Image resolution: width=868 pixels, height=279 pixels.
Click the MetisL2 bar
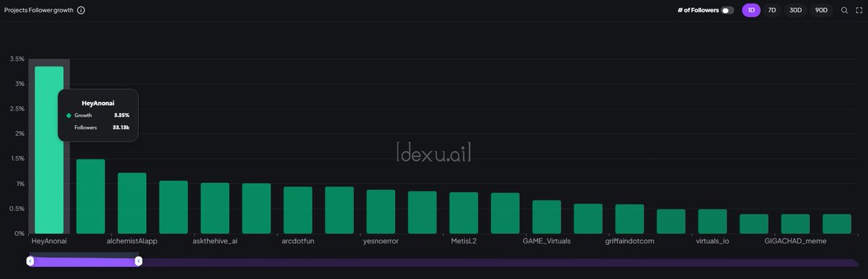click(464, 213)
